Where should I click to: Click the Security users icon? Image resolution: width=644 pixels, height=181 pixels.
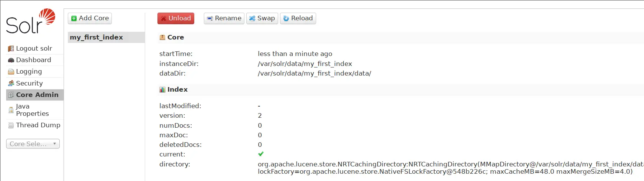(11, 83)
